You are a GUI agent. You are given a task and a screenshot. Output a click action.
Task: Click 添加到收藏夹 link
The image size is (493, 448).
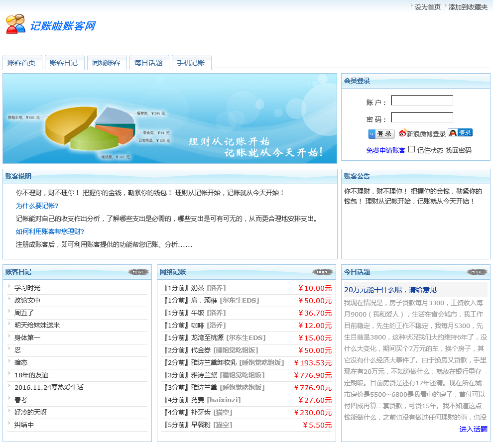click(x=468, y=7)
